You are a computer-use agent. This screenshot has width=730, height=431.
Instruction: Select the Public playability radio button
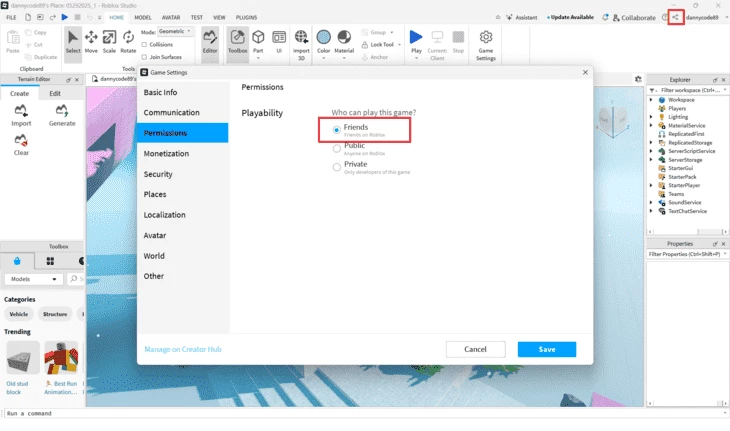point(337,148)
